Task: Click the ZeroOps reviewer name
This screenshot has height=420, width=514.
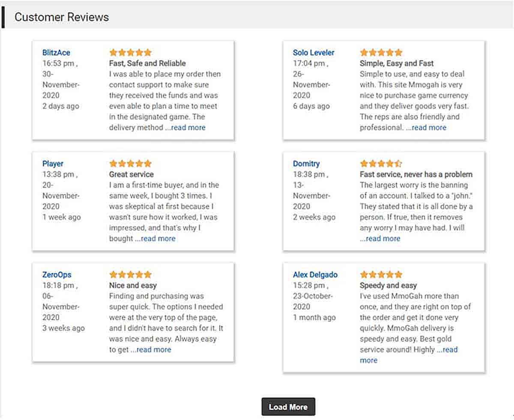Action: 57,275
